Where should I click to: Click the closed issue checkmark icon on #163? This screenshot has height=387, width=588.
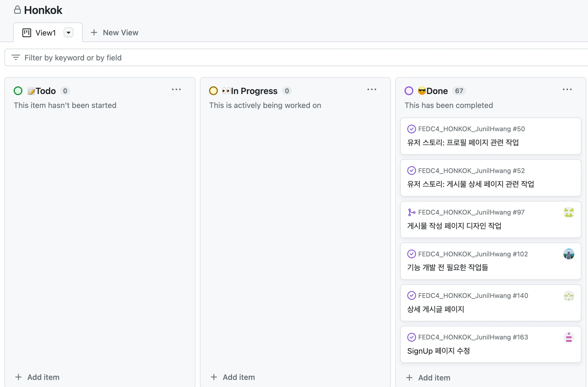(411, 337)
